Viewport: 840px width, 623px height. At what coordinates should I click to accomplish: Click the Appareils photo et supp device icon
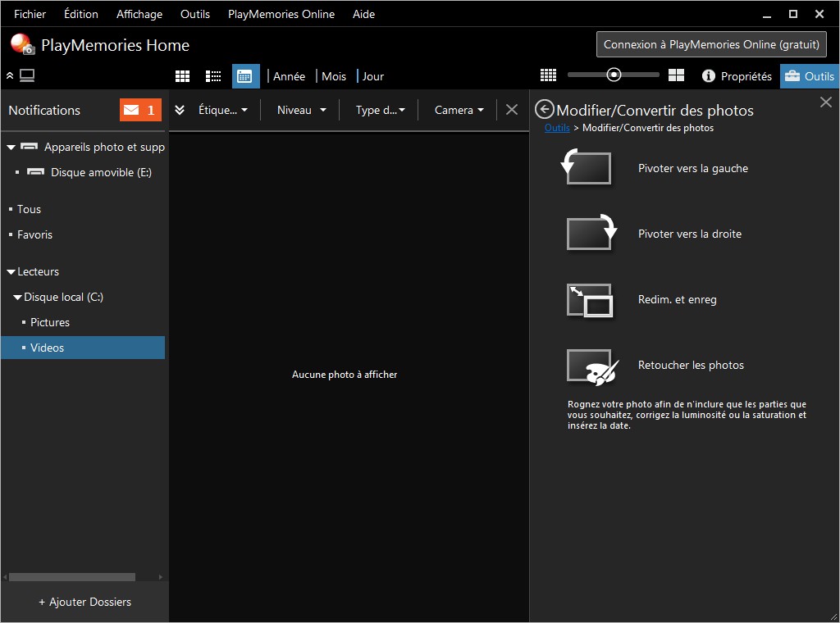tap(29, 146)
